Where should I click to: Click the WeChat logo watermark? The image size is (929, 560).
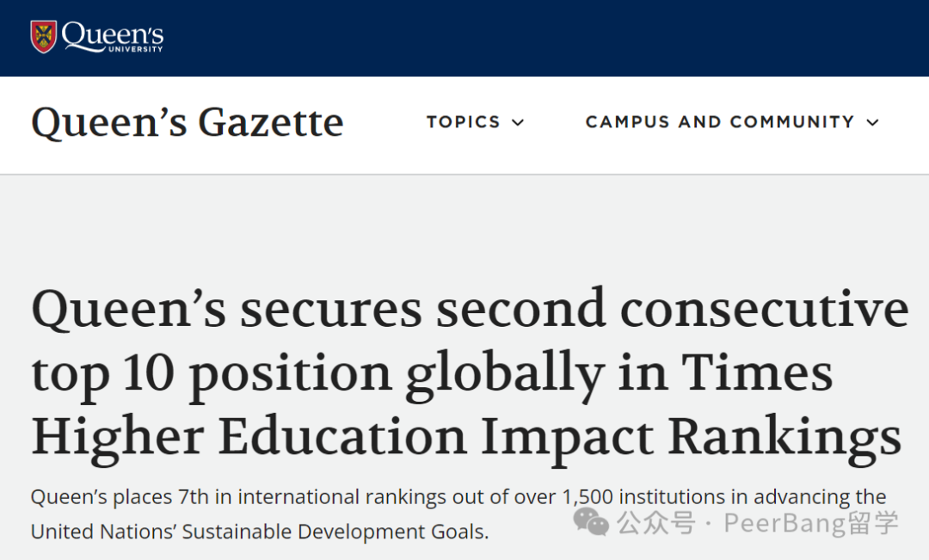point(591,522)
